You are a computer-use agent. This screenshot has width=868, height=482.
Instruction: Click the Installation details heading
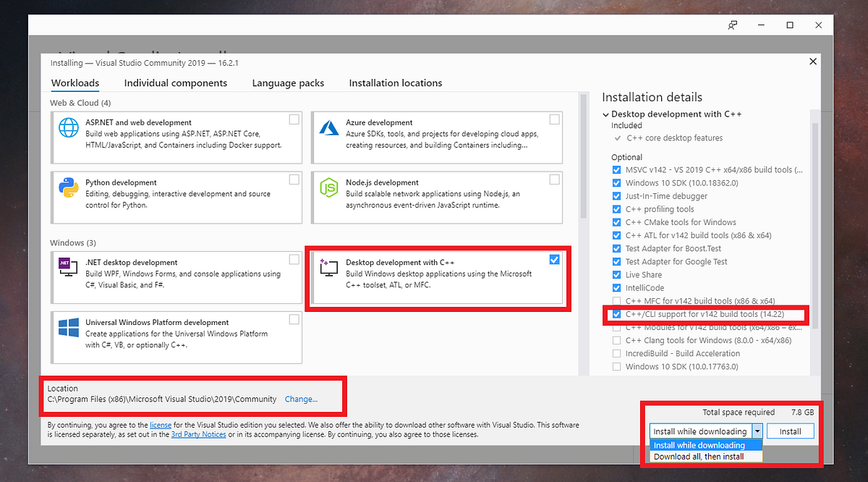click(652, 98)
